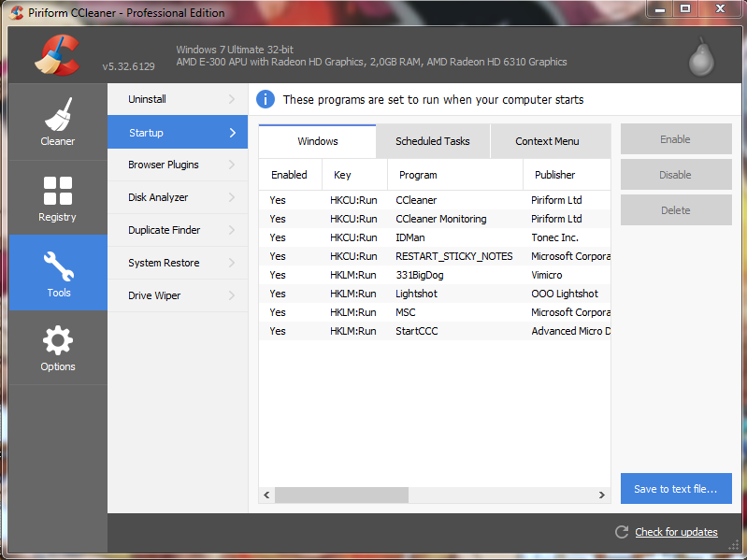Click OOO Lightshot publisher cell

pos(565,294)
